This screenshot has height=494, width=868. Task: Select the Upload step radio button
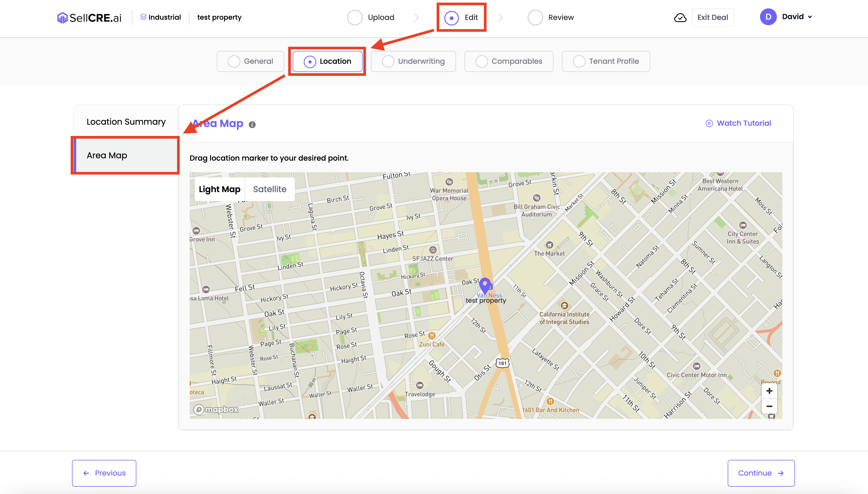(355, 18)
